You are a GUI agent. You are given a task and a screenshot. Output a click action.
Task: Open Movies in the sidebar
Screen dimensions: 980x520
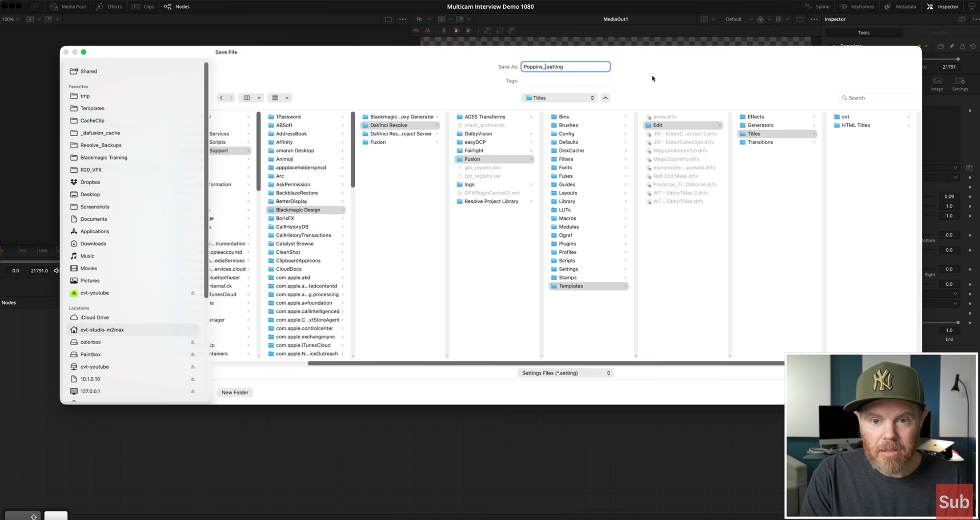point(88,268)
